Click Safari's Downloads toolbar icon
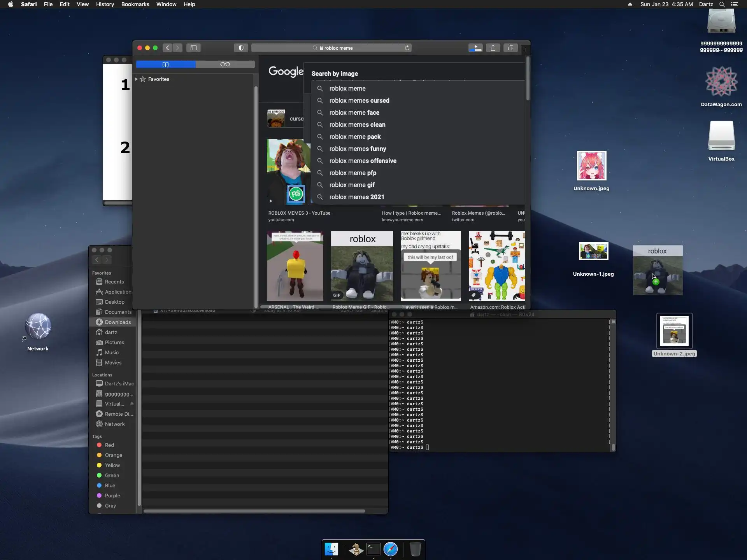747x560 pixels. [x=475, y=48]
